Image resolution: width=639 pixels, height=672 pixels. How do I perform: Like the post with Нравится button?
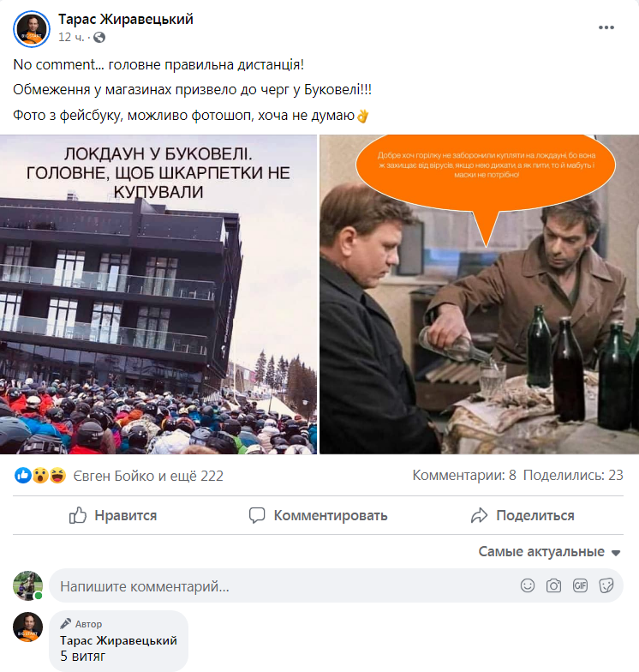point(113,515)
